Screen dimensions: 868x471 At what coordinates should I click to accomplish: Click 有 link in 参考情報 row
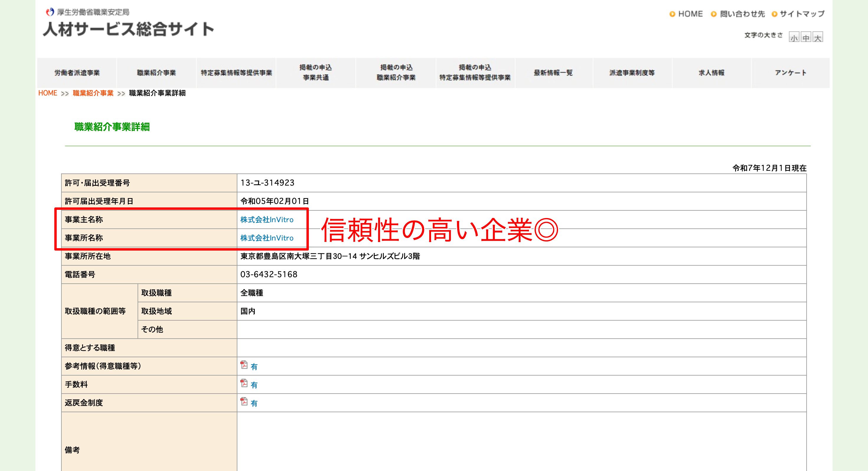coord(254,367)
